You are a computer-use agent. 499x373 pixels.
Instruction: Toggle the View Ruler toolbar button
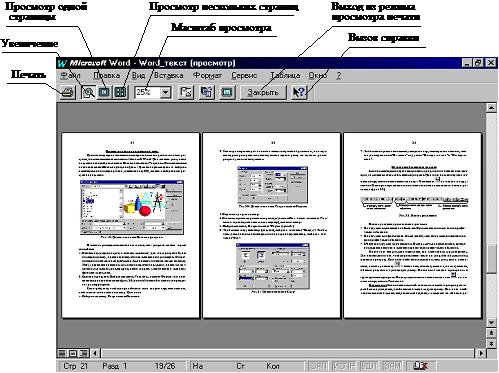186,92
